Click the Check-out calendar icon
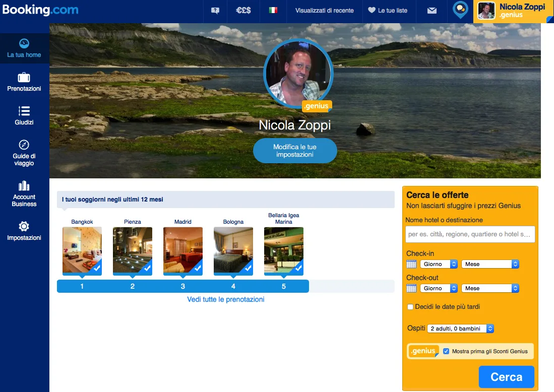The image size is (554, 392). (x=411, y=288)
